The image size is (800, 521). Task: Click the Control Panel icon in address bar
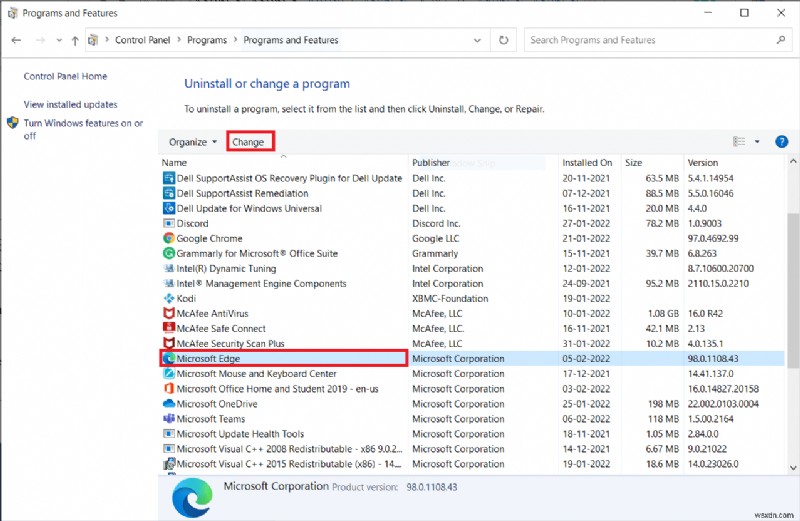coord(93,40)
